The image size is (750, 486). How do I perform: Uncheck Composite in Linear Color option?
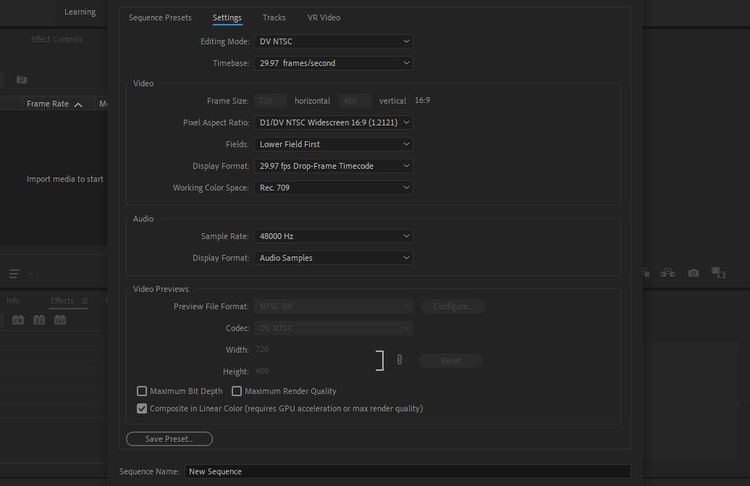click(141, 408)
